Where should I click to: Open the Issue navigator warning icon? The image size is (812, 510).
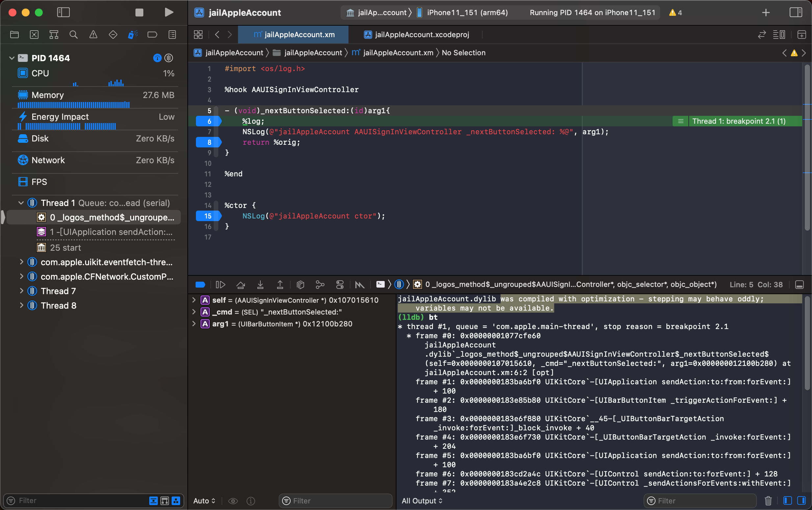click(x=93, y=35)
